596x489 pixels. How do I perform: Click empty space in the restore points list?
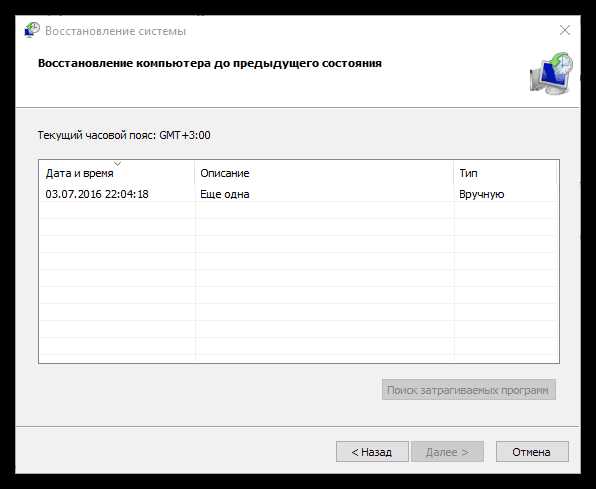click(299, 281)
